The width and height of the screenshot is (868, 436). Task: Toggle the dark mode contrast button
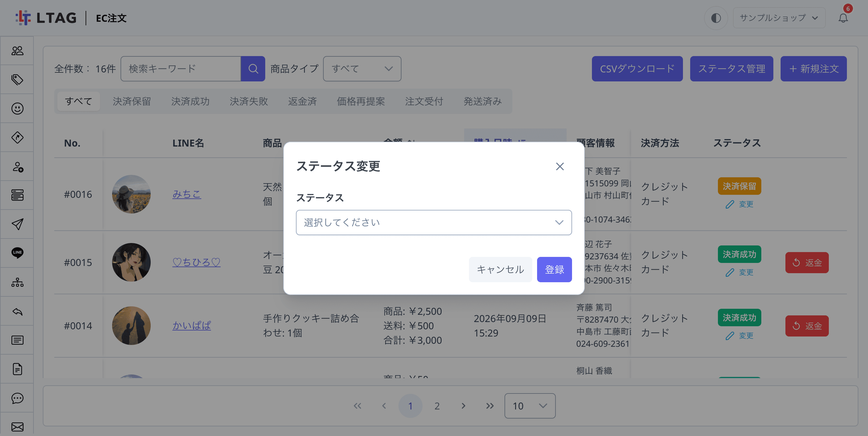pyautogui.click(x=716, y=18)
